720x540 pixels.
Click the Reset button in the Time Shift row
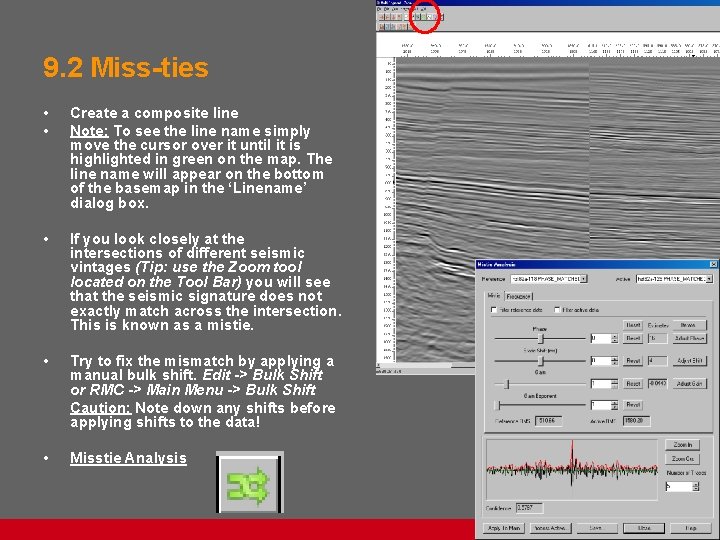point(633,361)
